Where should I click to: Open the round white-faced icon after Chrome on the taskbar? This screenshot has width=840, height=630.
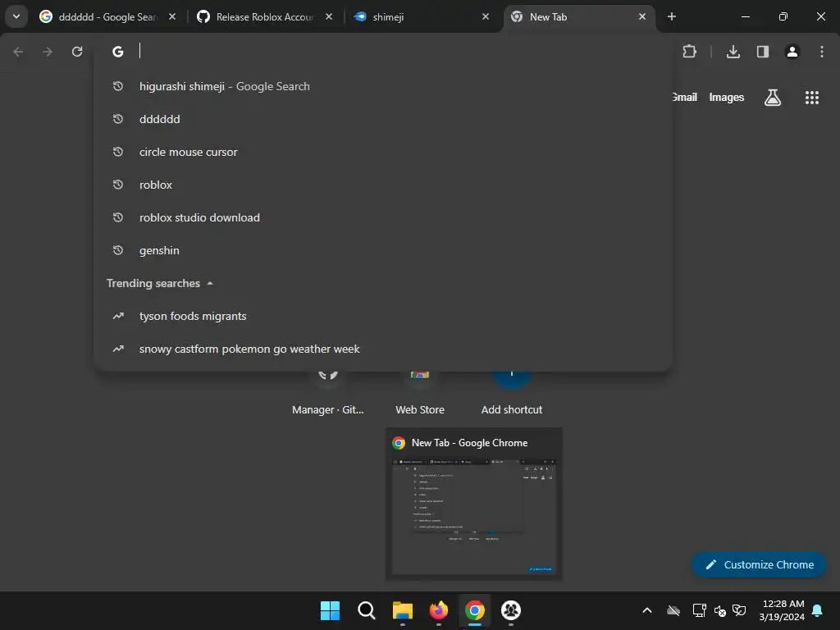(511, 610)
